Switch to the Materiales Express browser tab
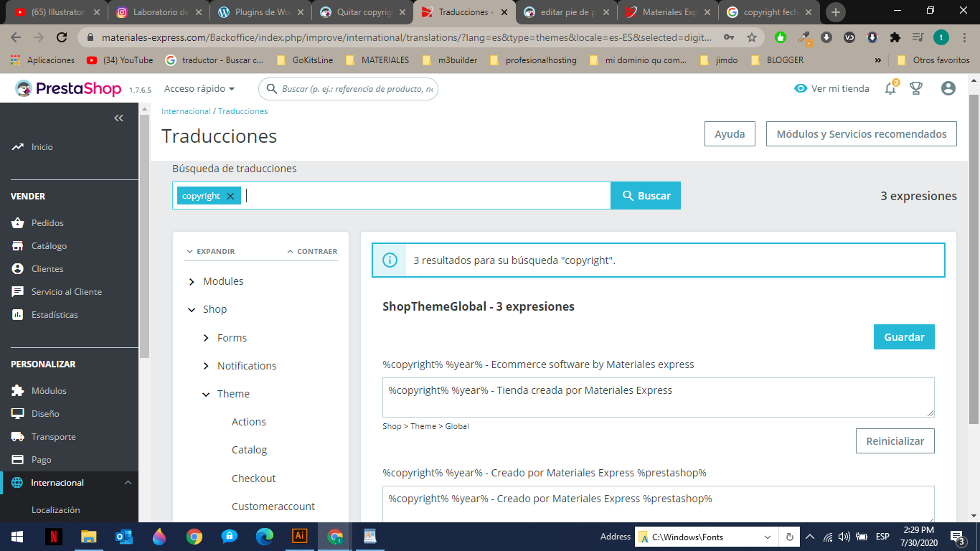Image resolution: width=980 pixels, height=551 pixels. click(x=667, y=12)
